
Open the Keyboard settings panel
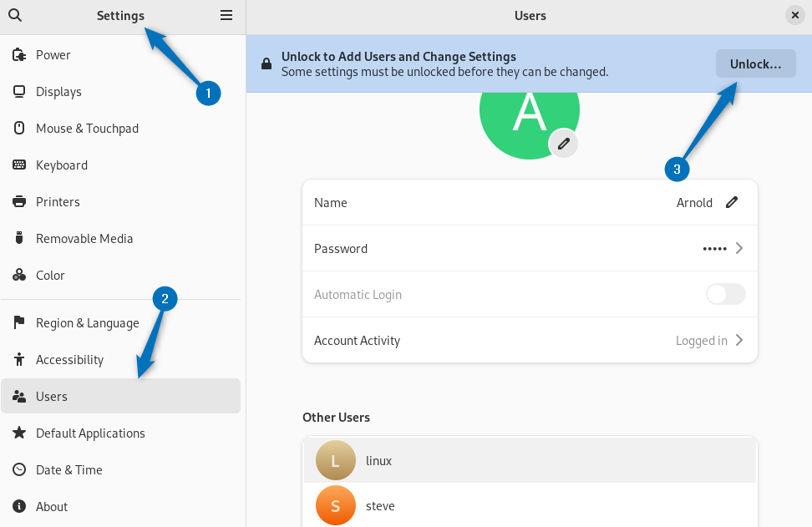click(x=62, y=165)
